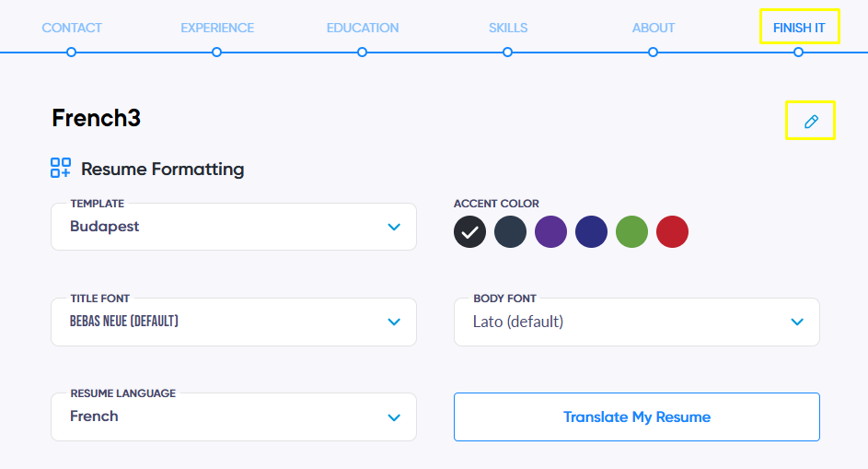Viewport: 868px width, 469px height.
Task: Click the Translate My Resume button
Action: click(637, 416)
